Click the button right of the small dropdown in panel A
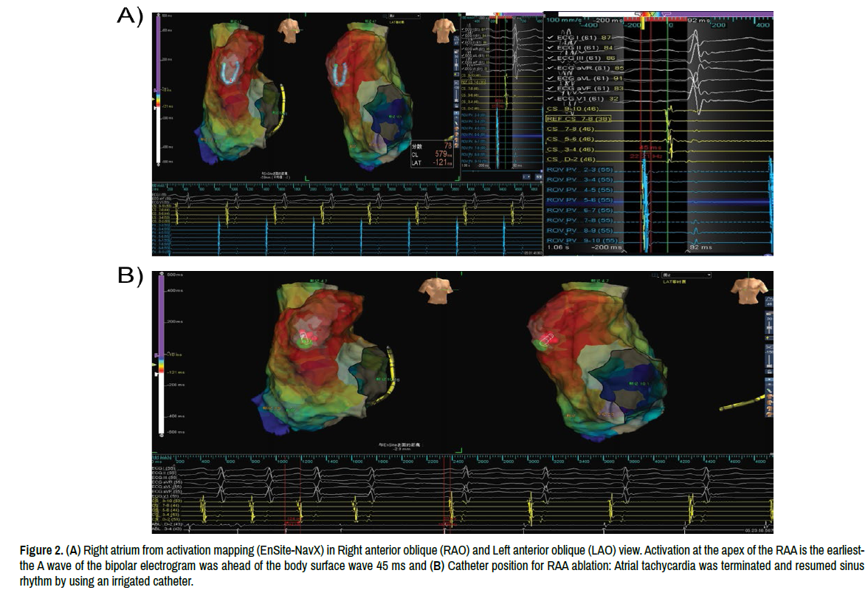 click(x=537, y=176)
